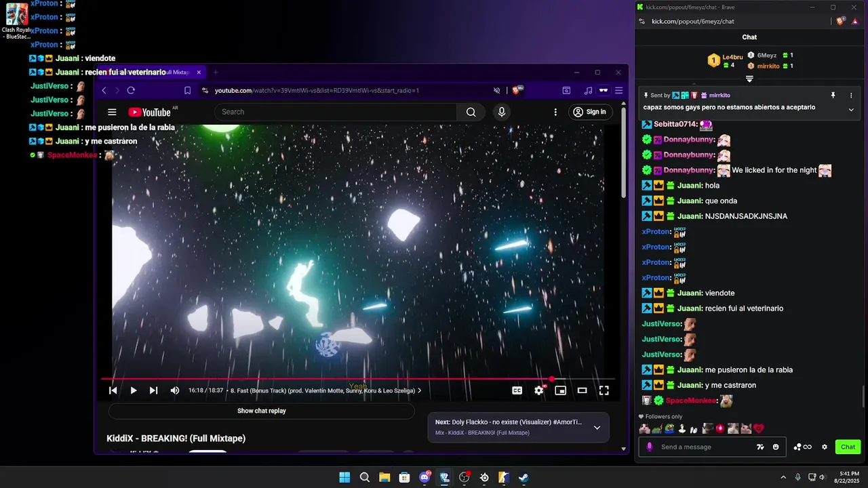Toggle fullscreen video
The width and height of the screenshot is (868, 488).
(x=604, y=390)
